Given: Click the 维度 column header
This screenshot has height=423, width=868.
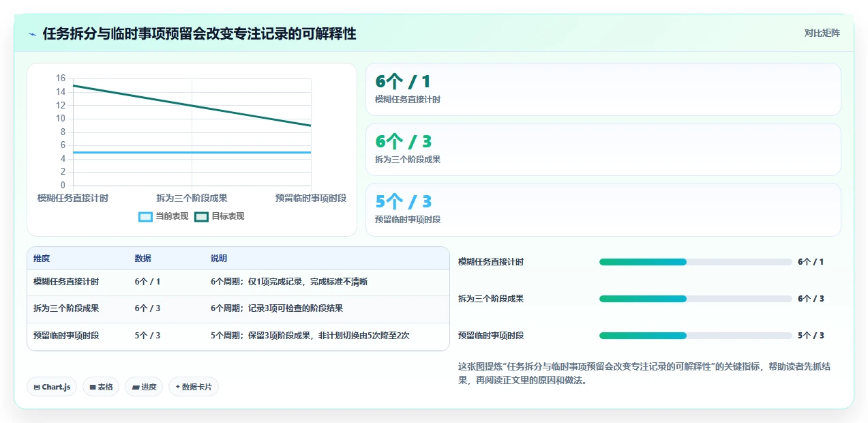Looking at the screenshot, I should [x=42, y=259].
